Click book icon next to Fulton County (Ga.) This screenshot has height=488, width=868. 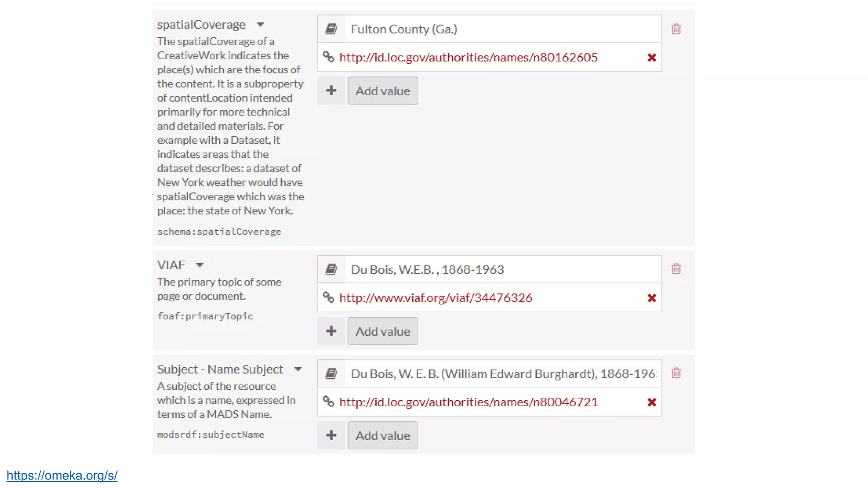(331, 29)
